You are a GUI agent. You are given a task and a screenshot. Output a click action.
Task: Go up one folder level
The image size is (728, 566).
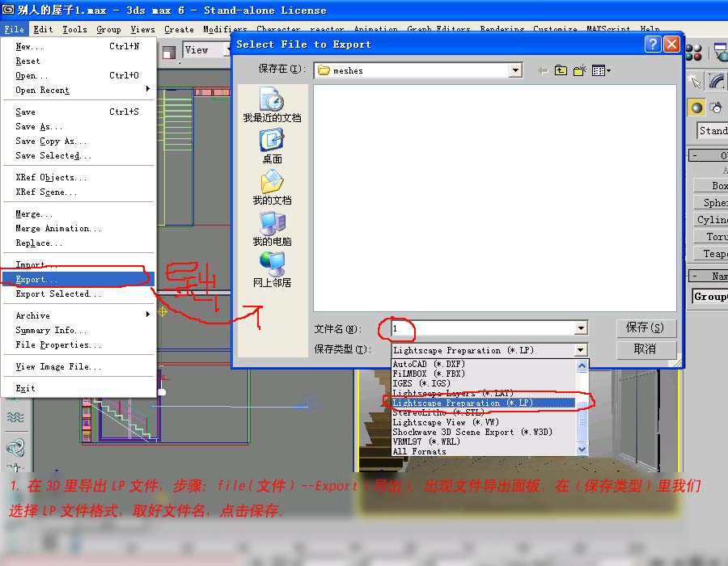click(x=561, y=70)
